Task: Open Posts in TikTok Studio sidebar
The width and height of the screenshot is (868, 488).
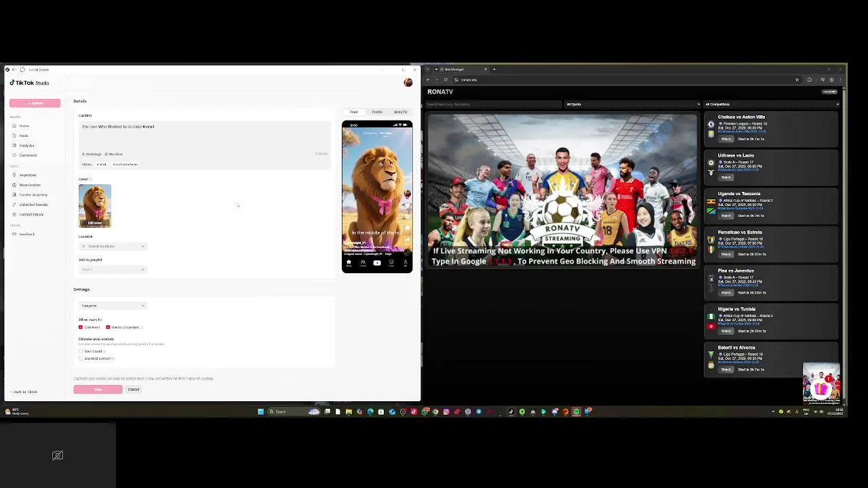Action: tap(24, 136)
